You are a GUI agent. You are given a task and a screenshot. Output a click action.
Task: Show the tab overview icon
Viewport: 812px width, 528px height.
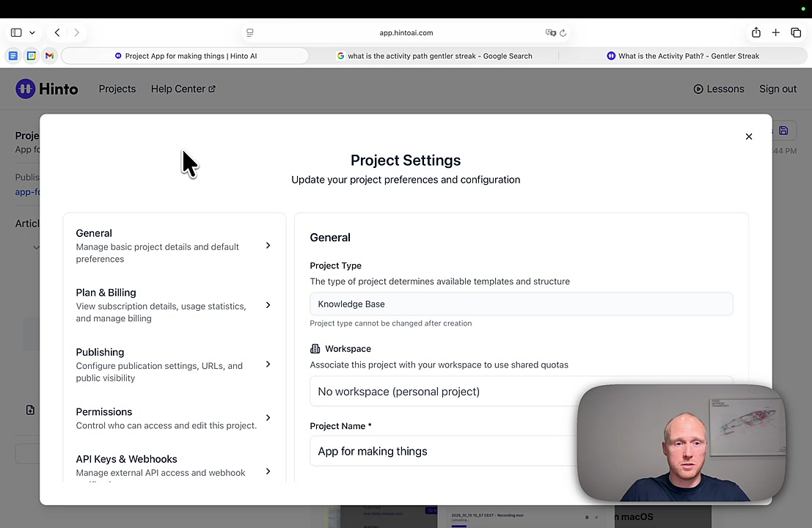click(x=796, y=33)
